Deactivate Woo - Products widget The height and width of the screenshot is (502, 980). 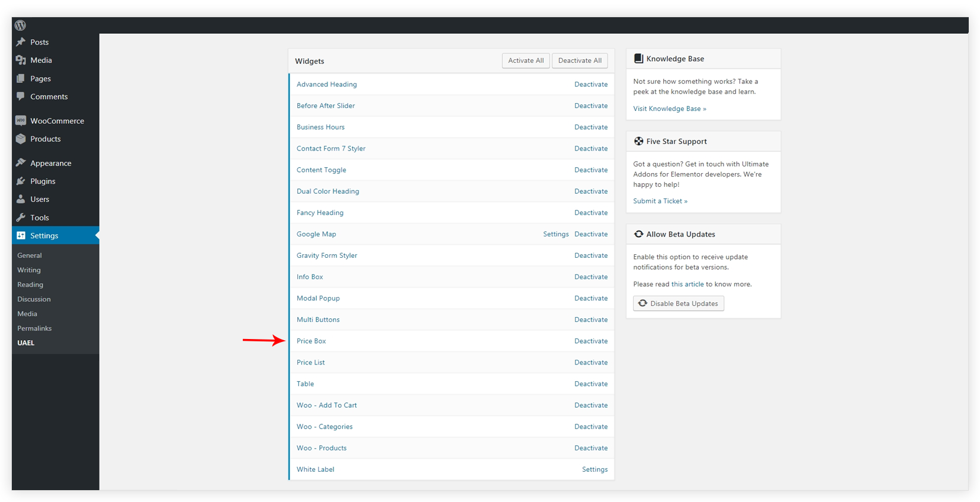click(x=591, y=447)
